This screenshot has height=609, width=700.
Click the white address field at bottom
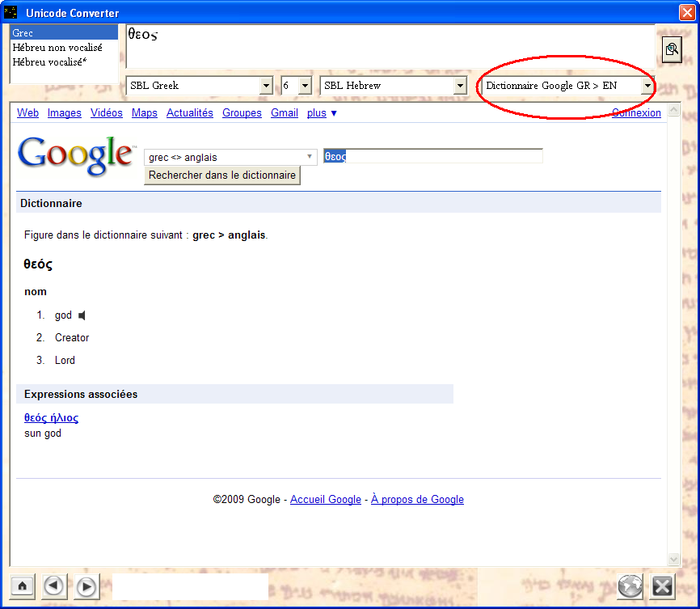point(190,586)
